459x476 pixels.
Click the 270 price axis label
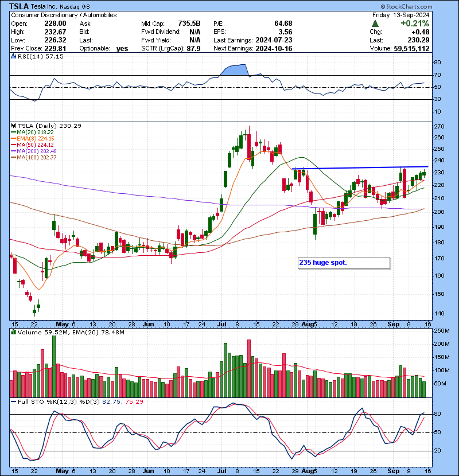click(439, 127)
